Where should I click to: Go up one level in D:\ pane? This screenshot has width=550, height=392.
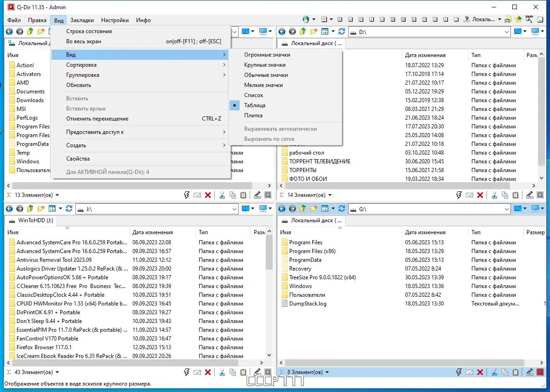[x=303, y=32]
